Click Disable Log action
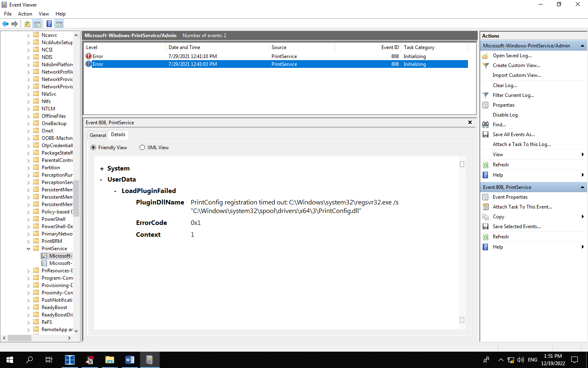This screenshot has width=588, height=368. point(505,115)
